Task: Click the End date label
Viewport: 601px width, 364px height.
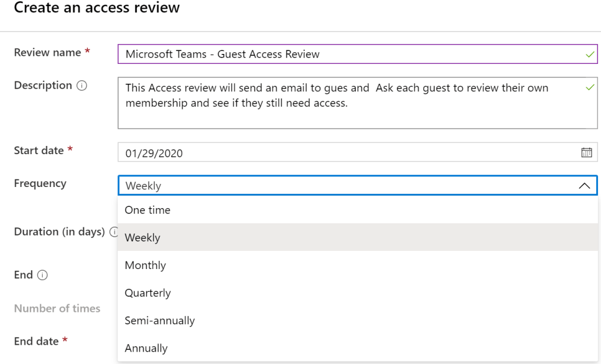Action: 36,341
